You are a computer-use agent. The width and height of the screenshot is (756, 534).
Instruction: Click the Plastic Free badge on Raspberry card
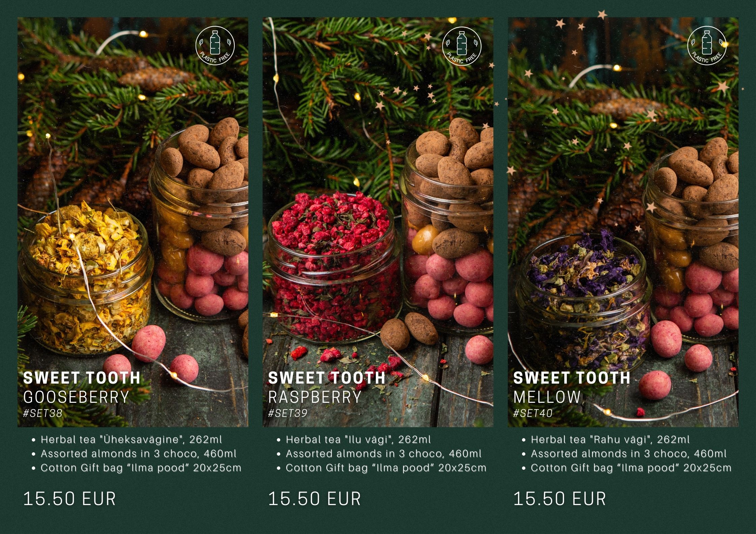[462, 46]
